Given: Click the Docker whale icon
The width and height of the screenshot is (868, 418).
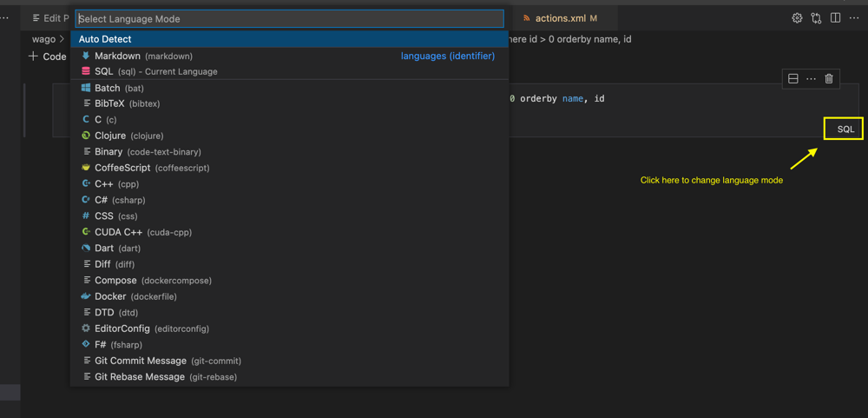Looking at the screenshot, I should (x=86, y=296).
